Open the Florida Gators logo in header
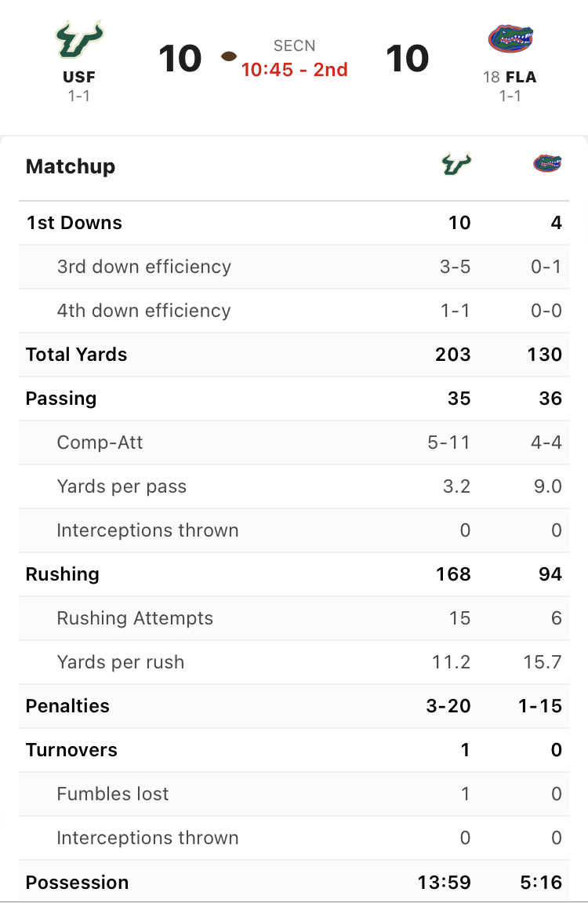The height and width of the screenshot is (903, 588). (x=510, y=38)
